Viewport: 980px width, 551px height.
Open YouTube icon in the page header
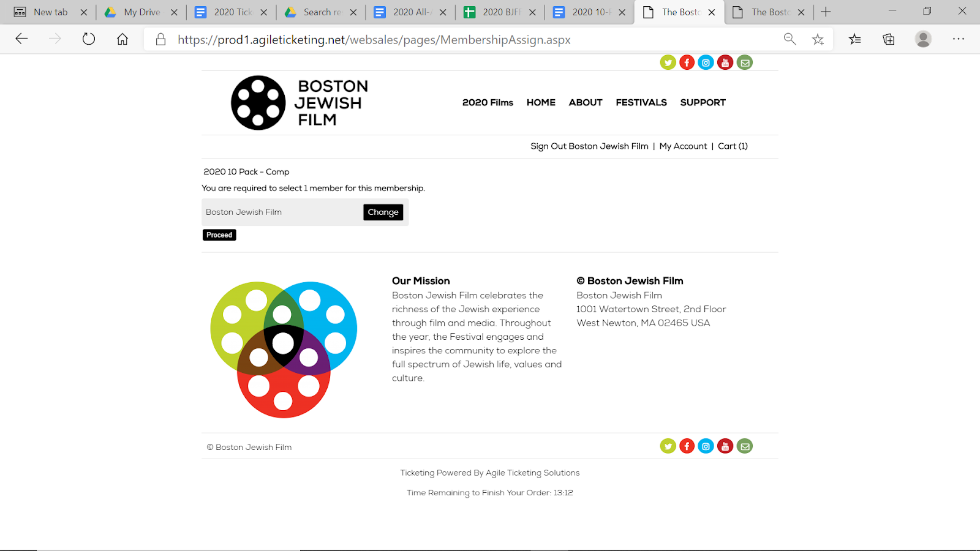(725, 62)
